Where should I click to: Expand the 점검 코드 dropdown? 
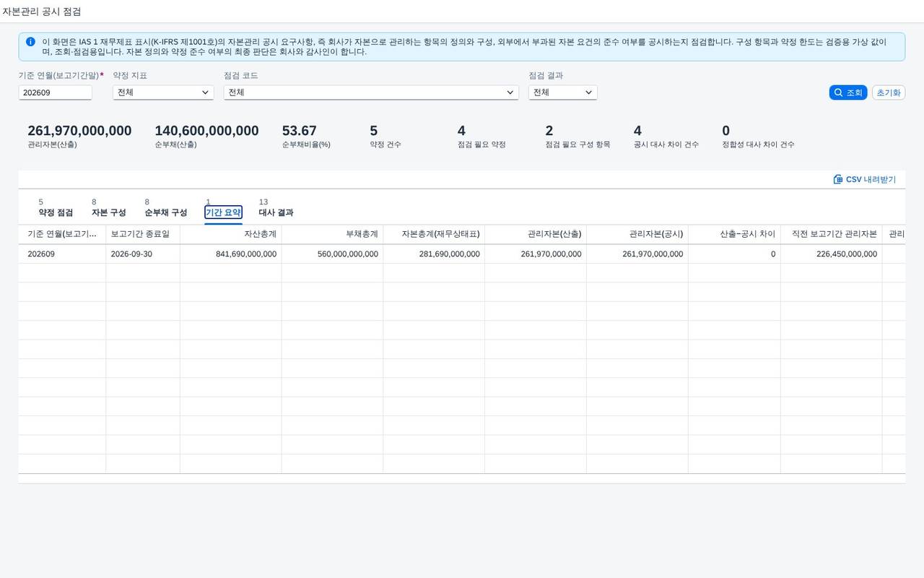pos(371,92)
